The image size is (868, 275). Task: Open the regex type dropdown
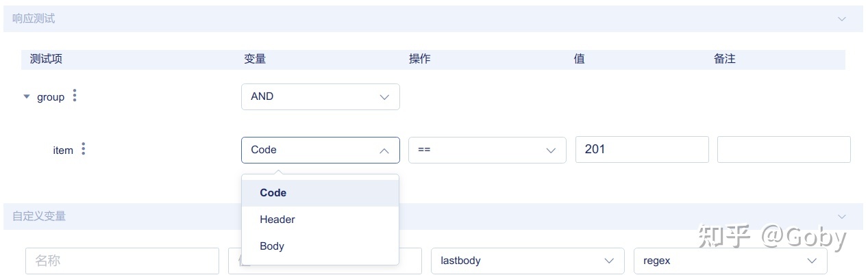point(730,261)
